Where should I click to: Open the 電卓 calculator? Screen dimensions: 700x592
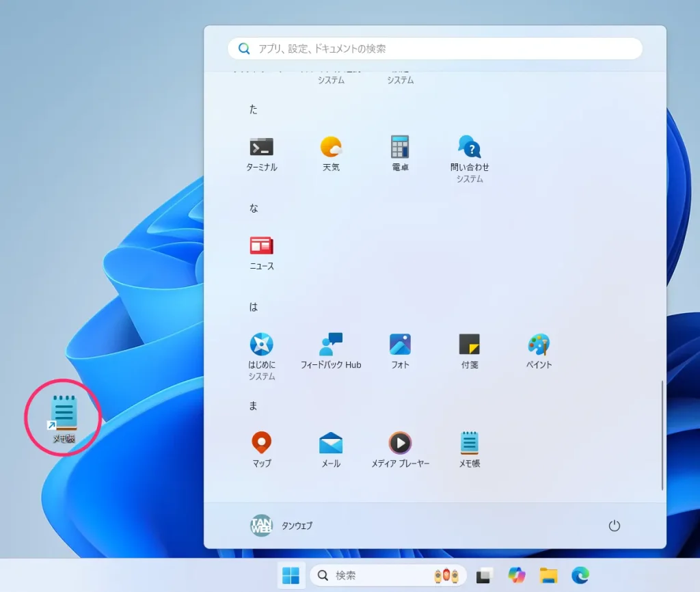(400, 154)
